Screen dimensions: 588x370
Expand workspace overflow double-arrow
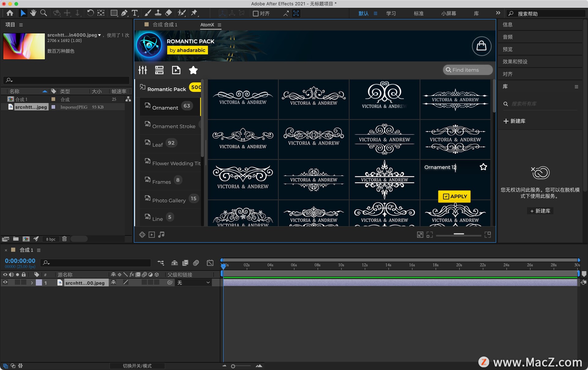498,13
